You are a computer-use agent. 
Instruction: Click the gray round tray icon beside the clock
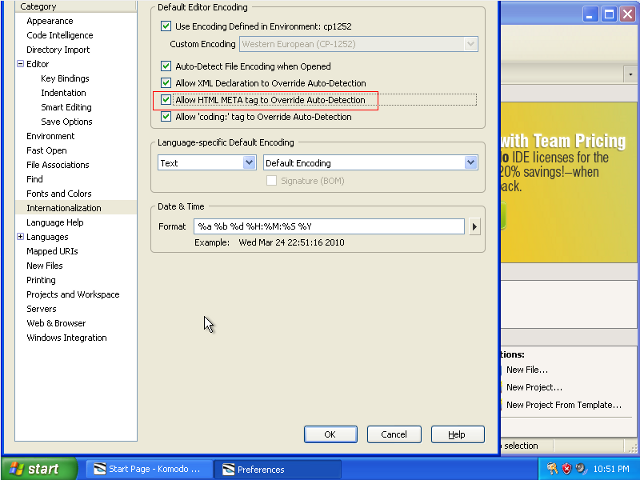pyautogui.click(x=580, y=469)
